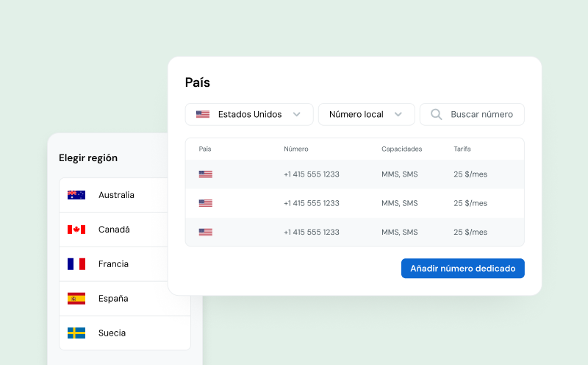
Task: Choose Canadá from the region list
Action: coord(114,230)
